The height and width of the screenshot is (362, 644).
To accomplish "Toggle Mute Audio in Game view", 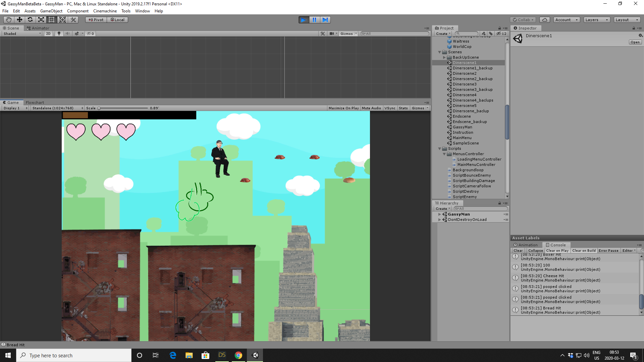I will point(371,108).
